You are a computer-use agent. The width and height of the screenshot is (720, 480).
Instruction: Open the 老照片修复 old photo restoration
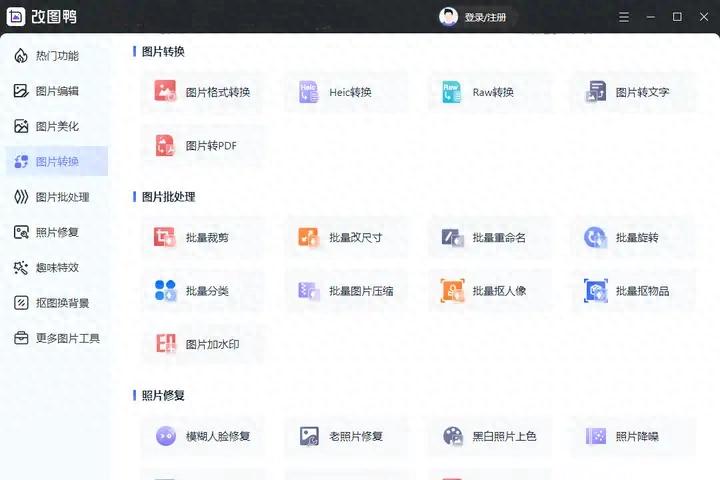[x=346, y=436]
